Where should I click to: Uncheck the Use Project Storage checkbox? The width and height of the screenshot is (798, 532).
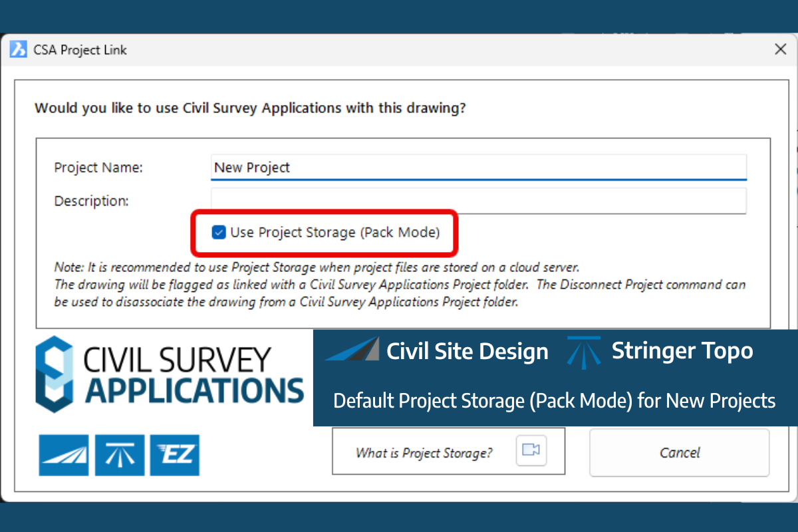[218, 232]
